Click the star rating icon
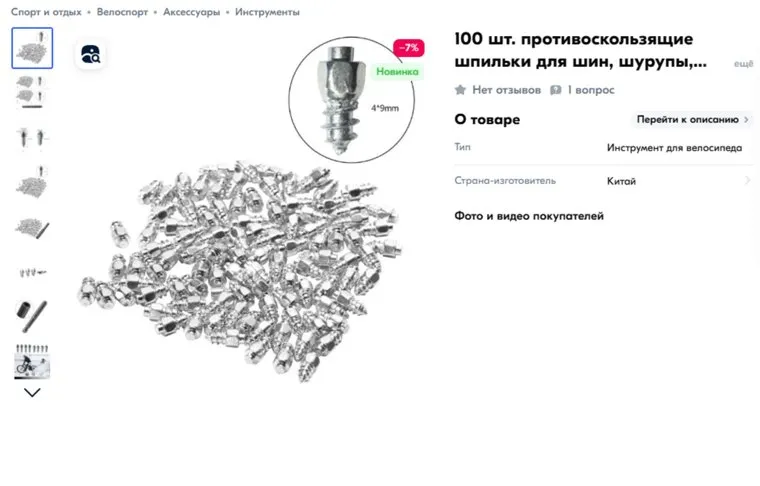 [460, 90]
